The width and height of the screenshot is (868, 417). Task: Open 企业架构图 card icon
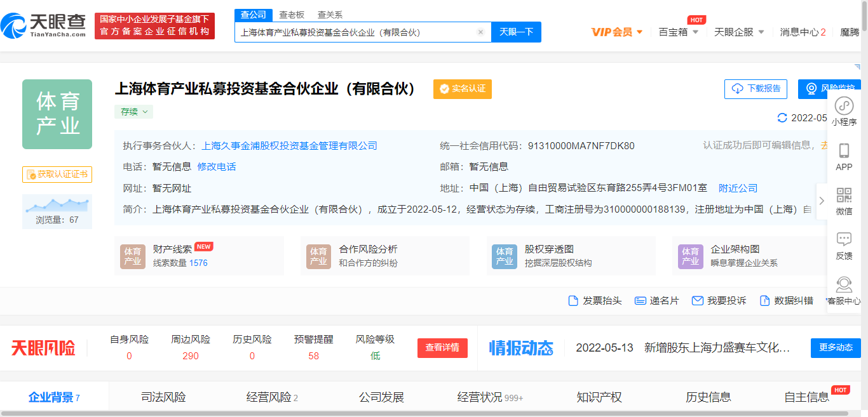click(x=691, y=256)
